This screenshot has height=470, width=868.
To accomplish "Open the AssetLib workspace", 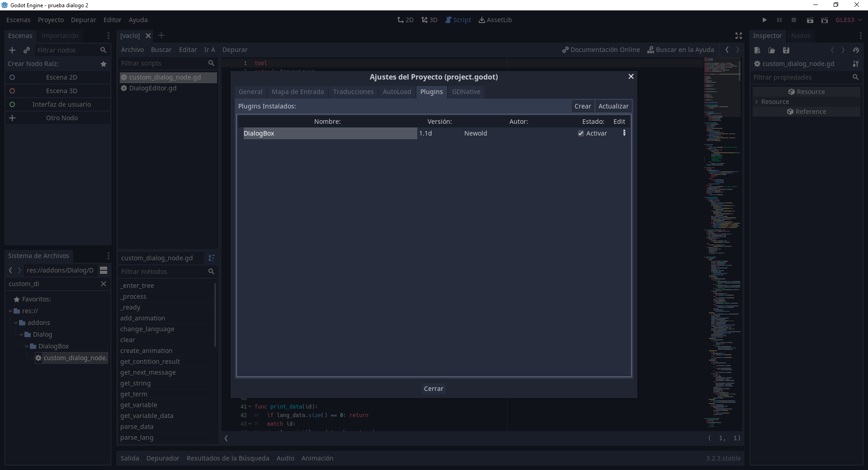I will (495, 20).
